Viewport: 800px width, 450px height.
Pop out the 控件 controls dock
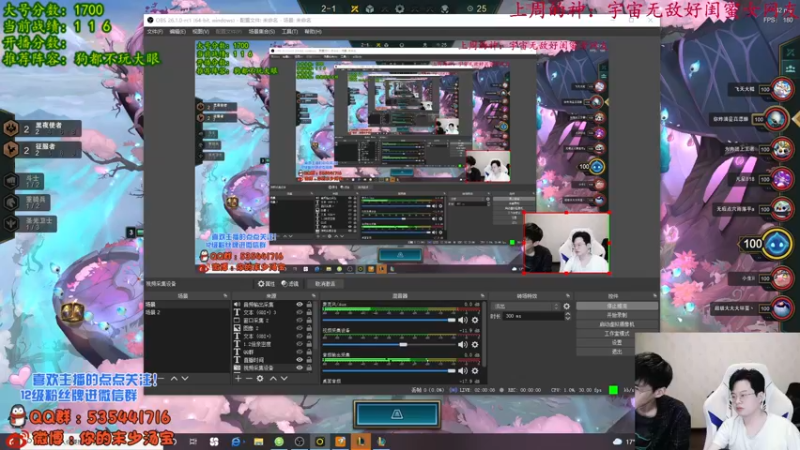tap(655, 296)
